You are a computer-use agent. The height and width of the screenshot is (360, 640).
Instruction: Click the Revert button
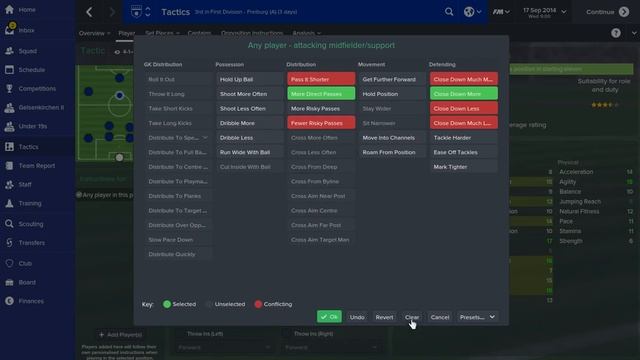click(x=384, y=317)
